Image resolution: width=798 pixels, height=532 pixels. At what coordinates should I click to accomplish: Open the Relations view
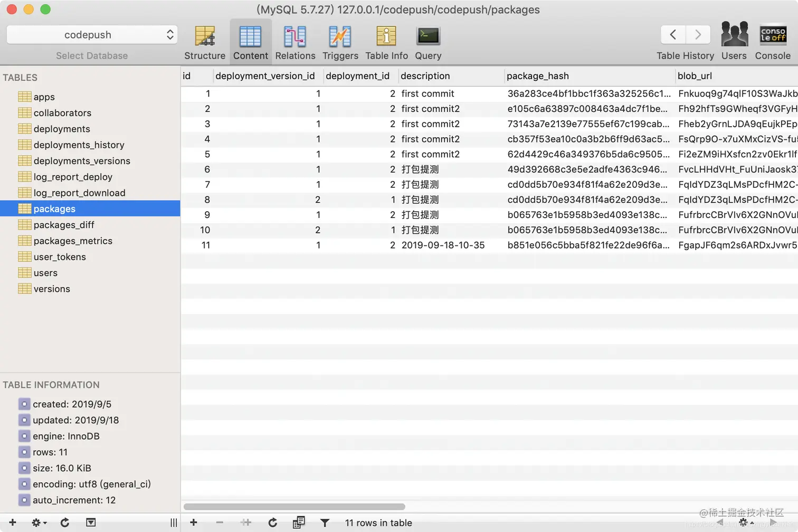coord(295,42)
